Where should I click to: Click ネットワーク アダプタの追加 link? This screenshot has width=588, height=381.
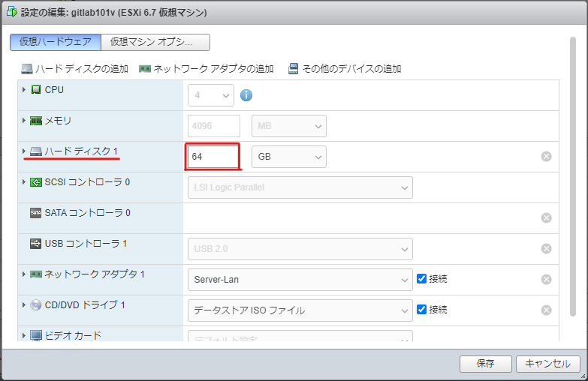click(213, 68)
